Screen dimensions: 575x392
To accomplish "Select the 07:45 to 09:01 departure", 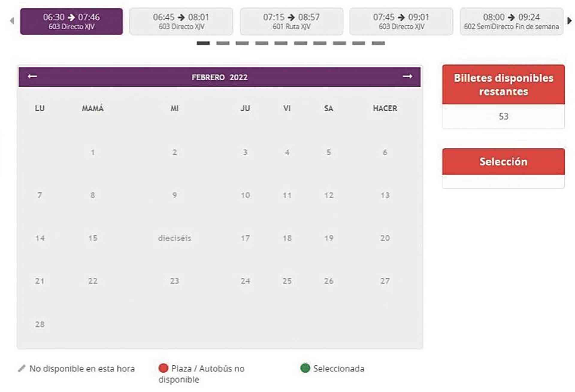I will [x=401, y=21].
